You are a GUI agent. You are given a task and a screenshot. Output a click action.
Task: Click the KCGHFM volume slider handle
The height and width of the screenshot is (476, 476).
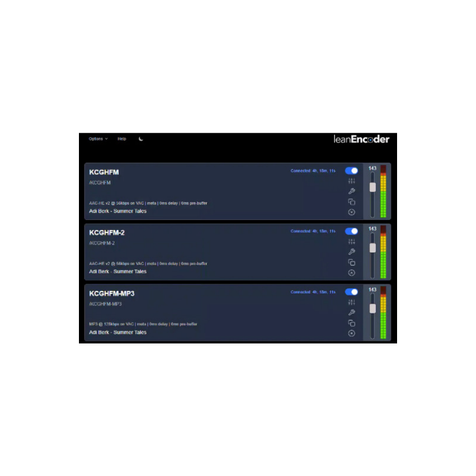(x=372, y=187)
